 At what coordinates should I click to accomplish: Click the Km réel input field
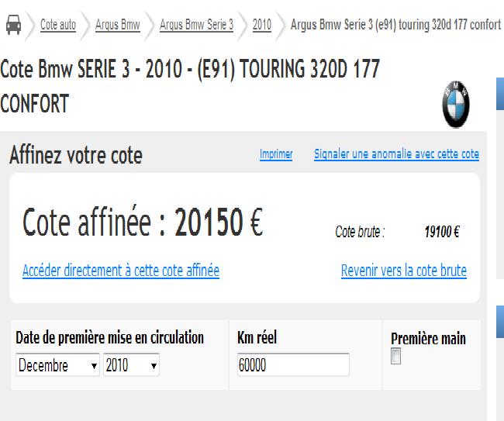point(293,365)
